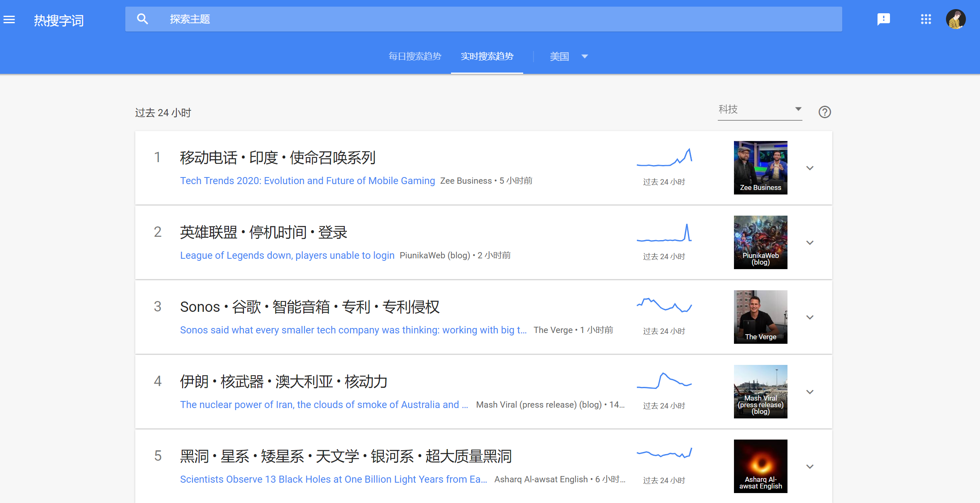The height and width of the screenshot is (503, 980).
Task: Click the Zee Business thumbnail
Action: click(x=760, y=168)
